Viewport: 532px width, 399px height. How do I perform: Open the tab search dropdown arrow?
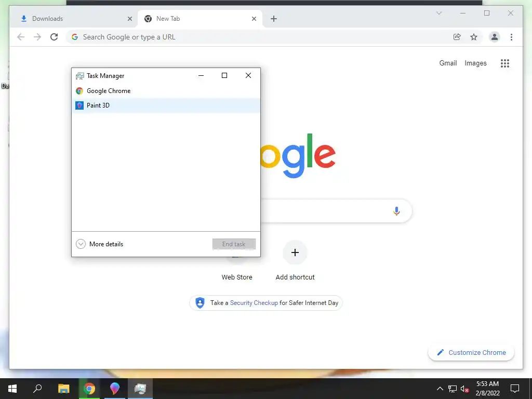(x=439, y=13)
